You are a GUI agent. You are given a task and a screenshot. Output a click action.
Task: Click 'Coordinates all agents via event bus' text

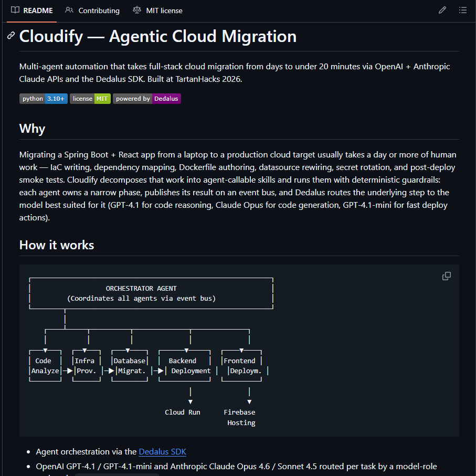click(x=141, y=299)
